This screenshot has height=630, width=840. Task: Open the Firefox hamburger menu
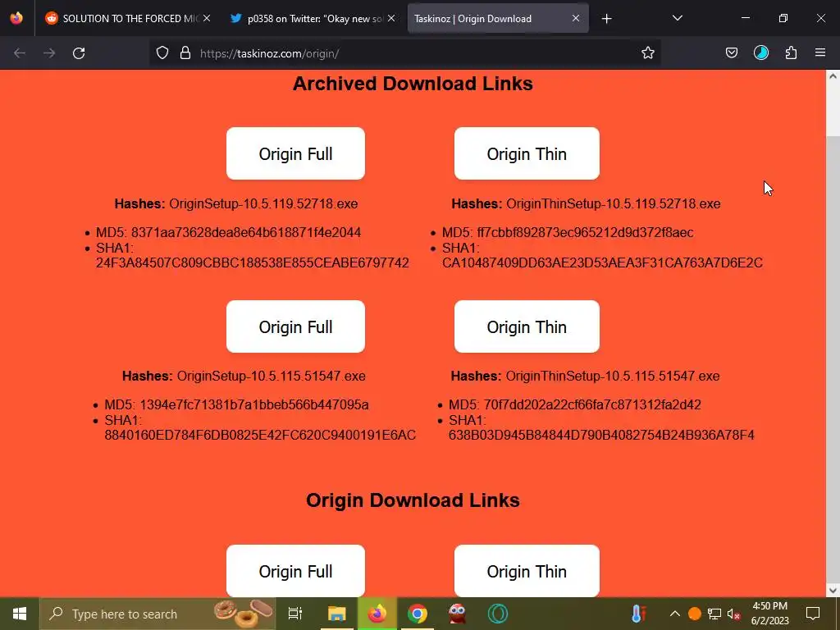tap(820, 53)
